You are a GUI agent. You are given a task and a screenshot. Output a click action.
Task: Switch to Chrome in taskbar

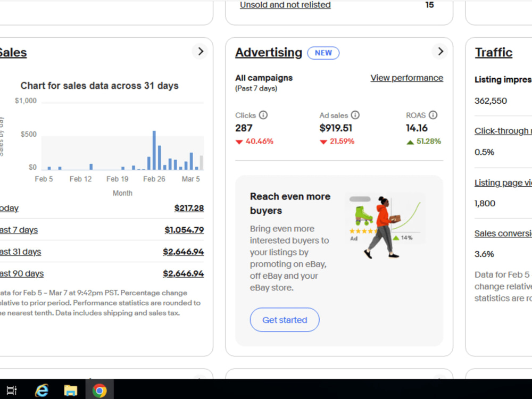pos(99,390)
